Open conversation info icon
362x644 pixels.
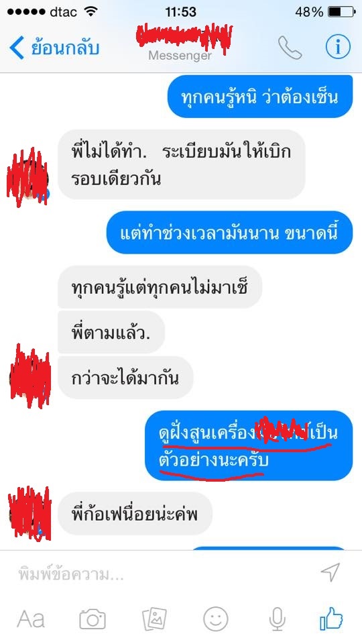(x=338, y=47)
